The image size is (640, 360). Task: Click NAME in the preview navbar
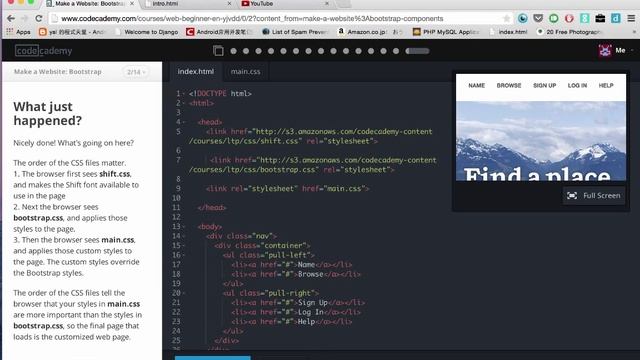tap(476, 85)
